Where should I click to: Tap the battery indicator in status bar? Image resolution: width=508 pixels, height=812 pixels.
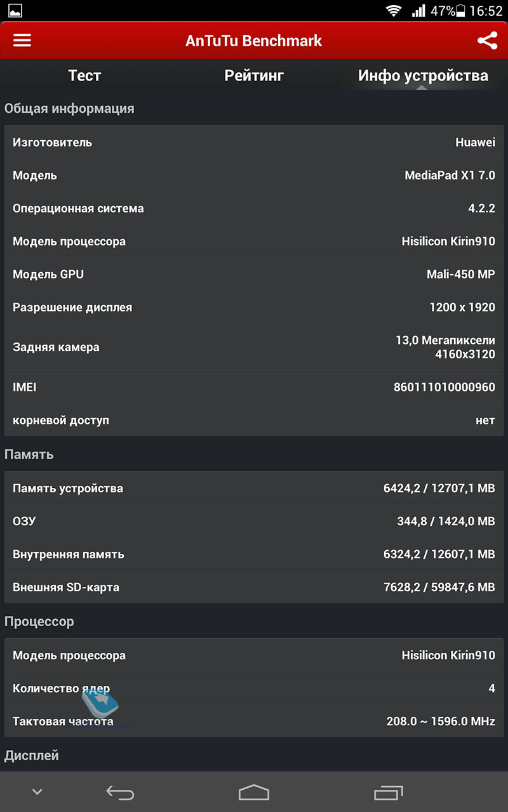[461, 11]
